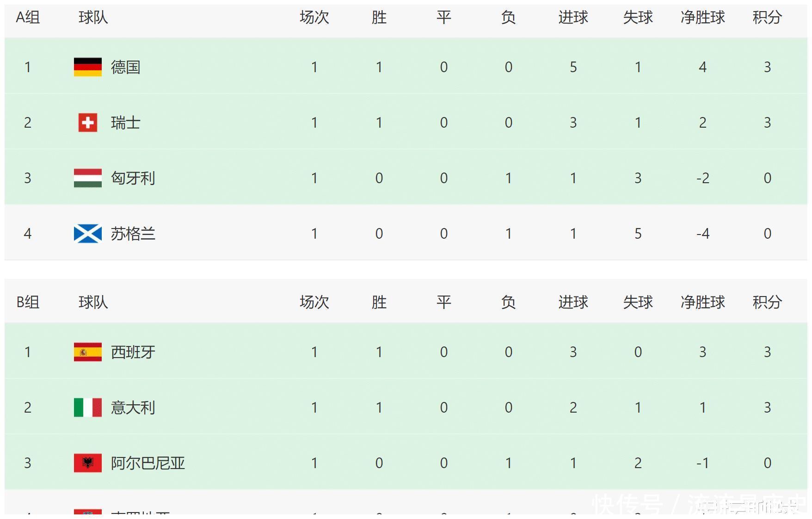Select the 匈牙利 team name
This screenshot has width=812, height=519.
coord(133,178)
